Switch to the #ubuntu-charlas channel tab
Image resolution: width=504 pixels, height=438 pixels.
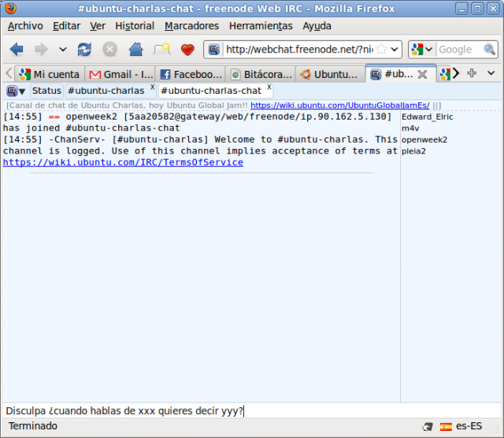106,91
